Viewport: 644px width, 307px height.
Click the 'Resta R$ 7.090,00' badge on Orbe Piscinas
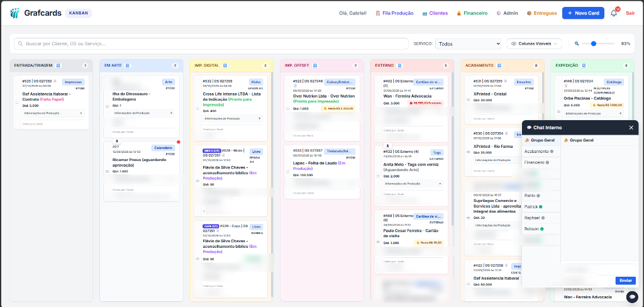(607, 105)
